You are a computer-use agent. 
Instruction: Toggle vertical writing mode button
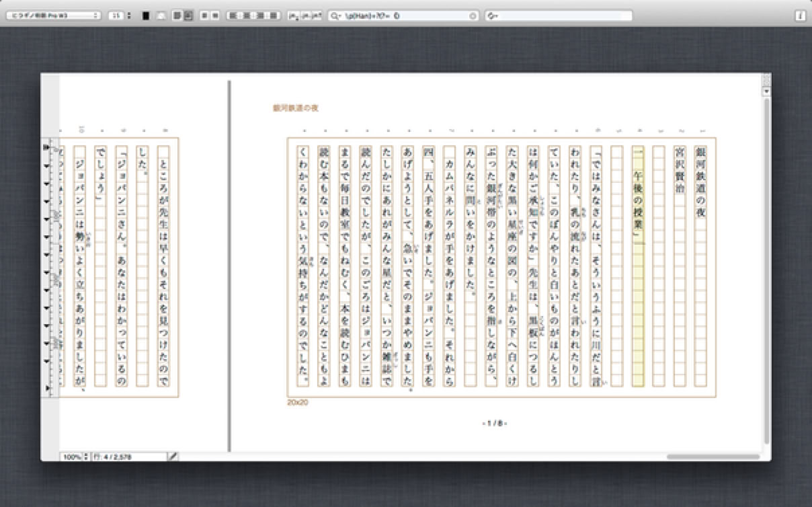[177, 15]
